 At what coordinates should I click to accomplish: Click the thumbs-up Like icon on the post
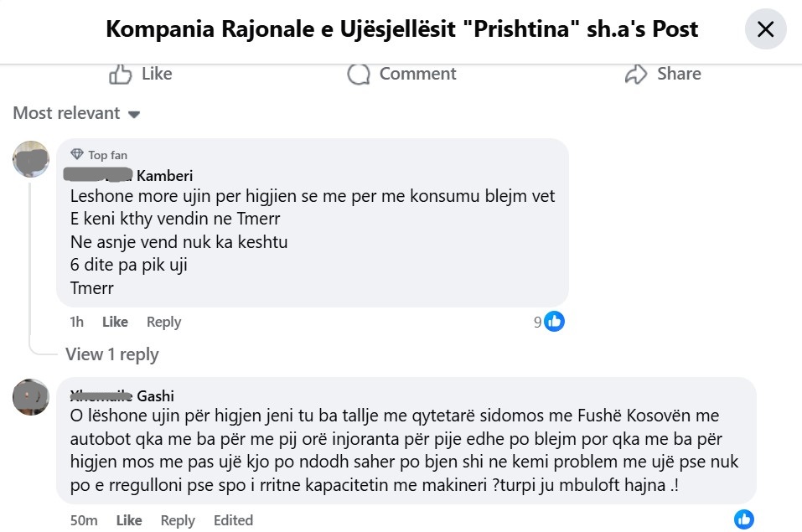coord(122,74)
